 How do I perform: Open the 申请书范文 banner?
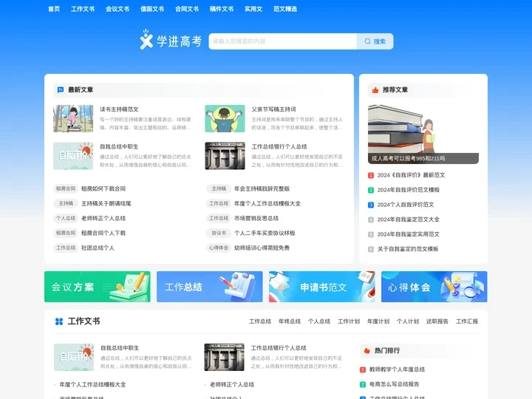322,287
